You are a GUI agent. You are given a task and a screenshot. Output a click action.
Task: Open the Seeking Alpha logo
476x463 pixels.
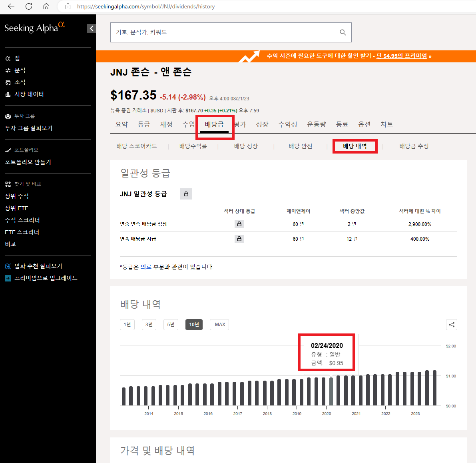click(35, 28)
